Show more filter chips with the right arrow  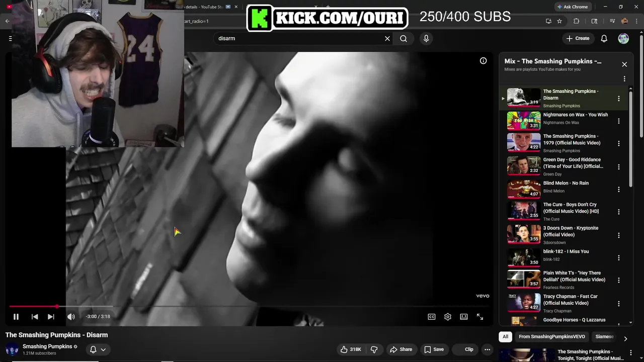pyautogui.click(x=625, y=338)
